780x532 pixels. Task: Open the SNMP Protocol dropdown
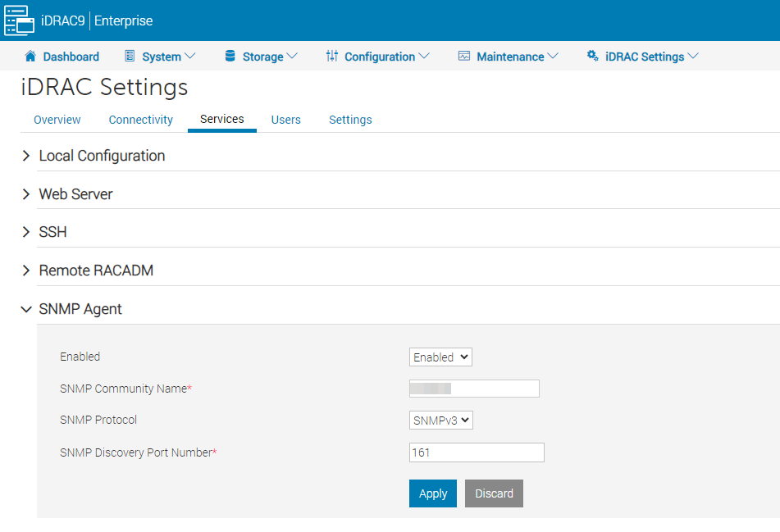coord(440,421)
